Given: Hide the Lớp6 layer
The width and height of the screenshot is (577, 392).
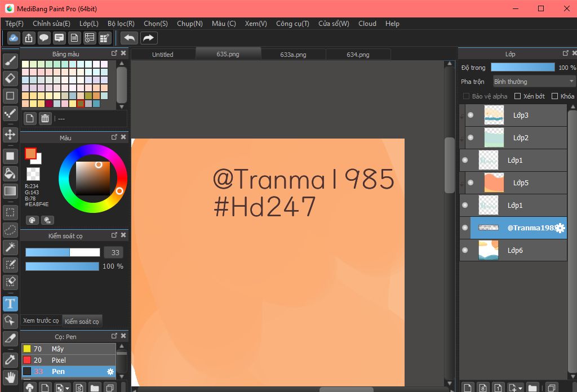Looking at the screenshot, I should pyautogui.click(x=465, y=251).
